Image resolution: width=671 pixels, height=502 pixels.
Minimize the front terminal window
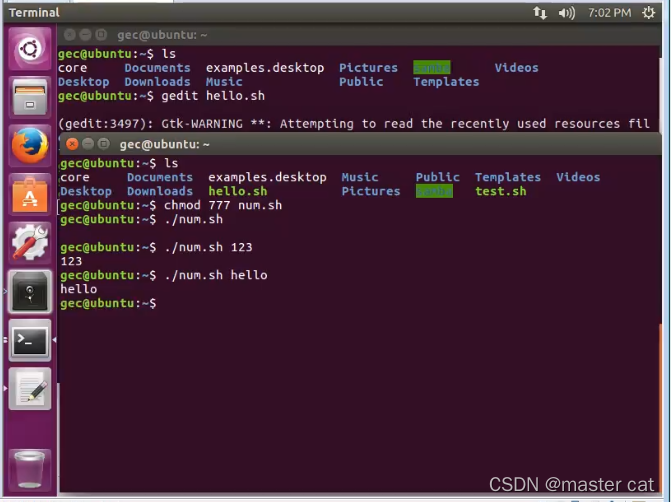click(88, 144)
